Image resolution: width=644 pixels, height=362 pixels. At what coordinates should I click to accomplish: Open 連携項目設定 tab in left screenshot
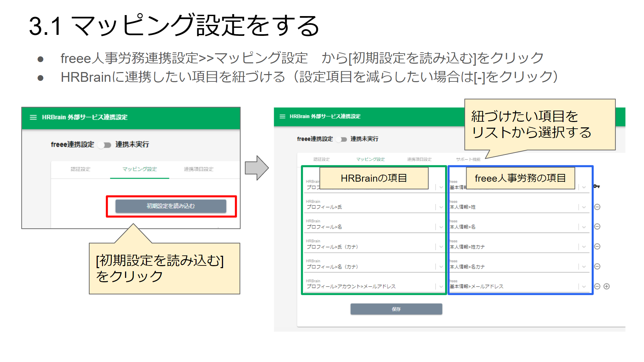coord(199,169)
